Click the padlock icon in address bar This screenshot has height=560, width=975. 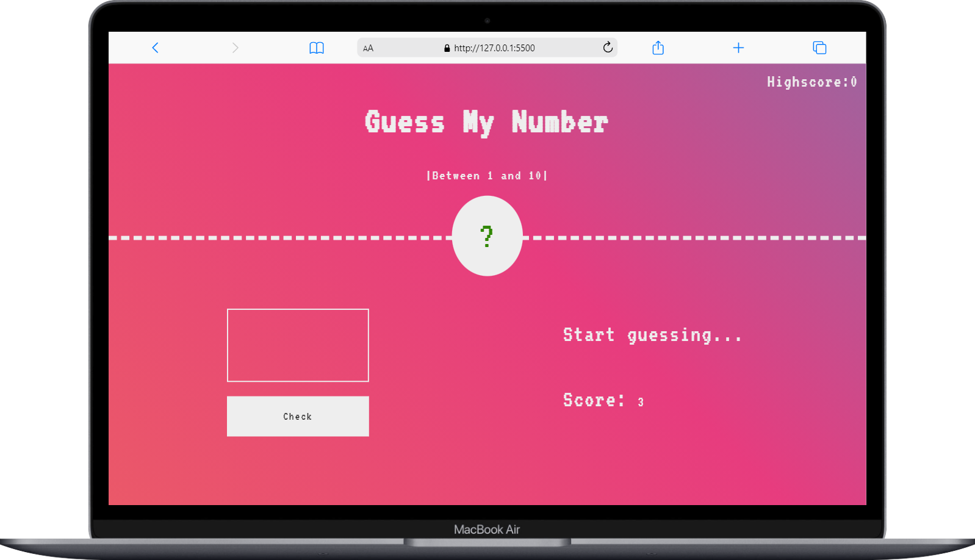coord(447,48)
